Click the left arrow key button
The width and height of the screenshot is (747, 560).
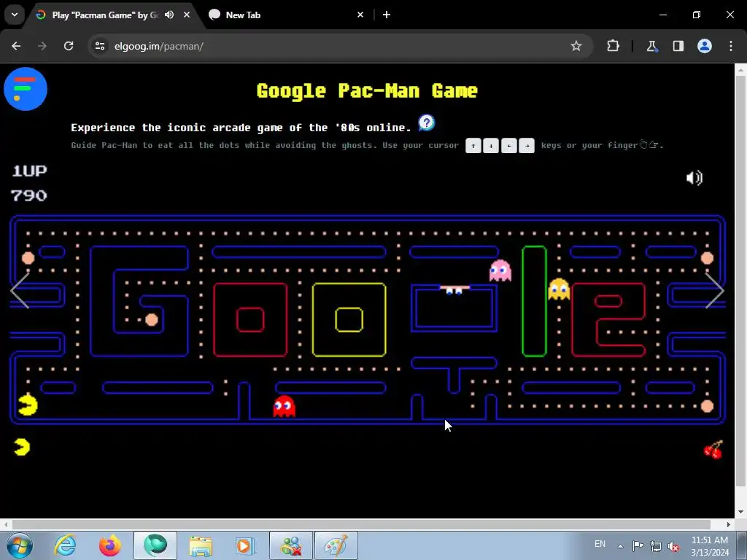point(508,146)
